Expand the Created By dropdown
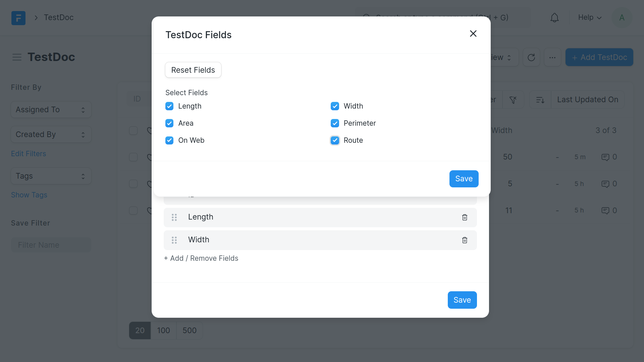644x362 pixels. coord(51,135)
